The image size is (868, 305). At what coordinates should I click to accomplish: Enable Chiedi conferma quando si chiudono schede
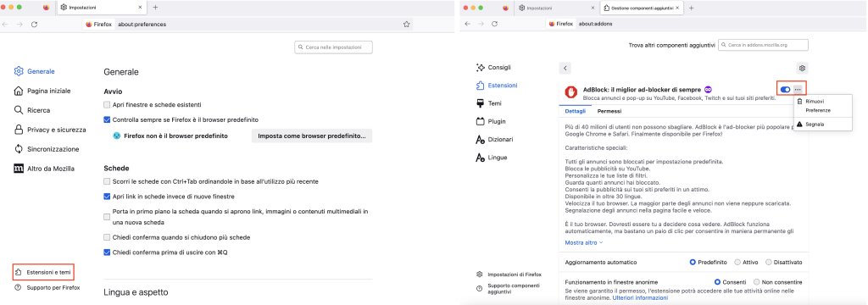click(x=107, y=237)
